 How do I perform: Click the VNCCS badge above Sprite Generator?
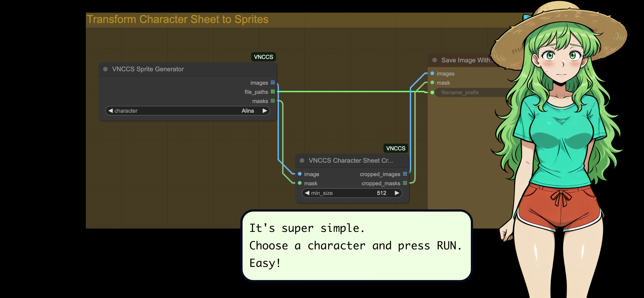pos(263,57)
